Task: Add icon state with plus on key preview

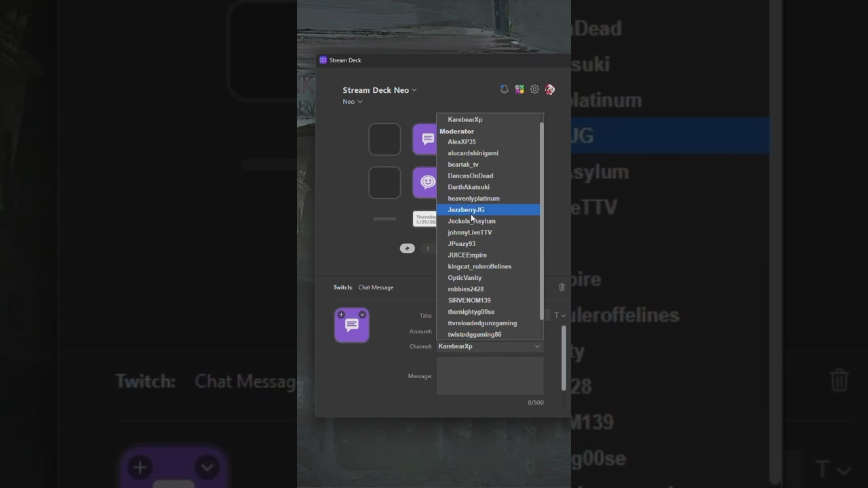Action: (341, 314)
